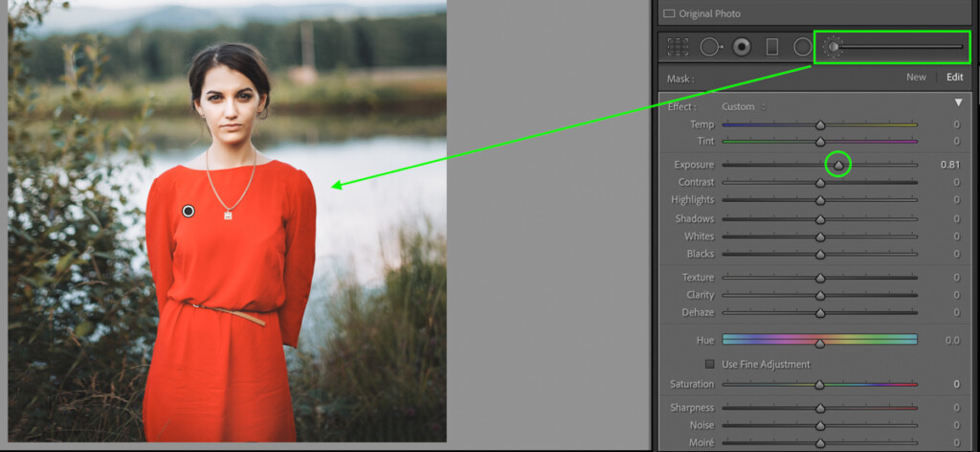The image size is (980, 452).
Task: Click the Noise slider handle
Action: click(x=820, y=426)
